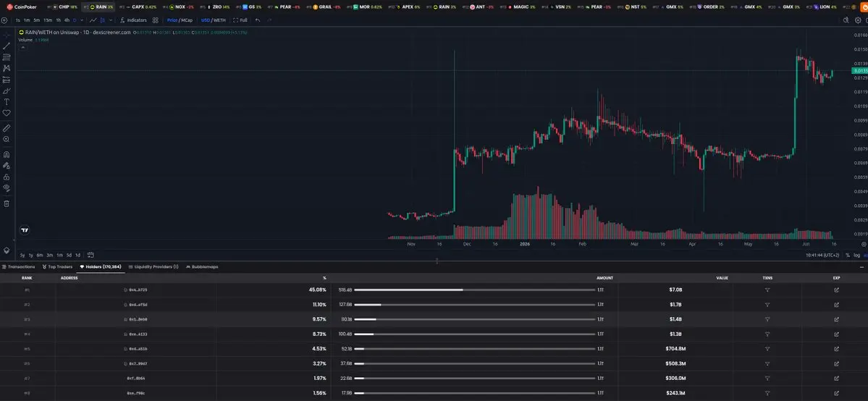Open Liquidity Providers (1) tab

(x=153, y=266)
